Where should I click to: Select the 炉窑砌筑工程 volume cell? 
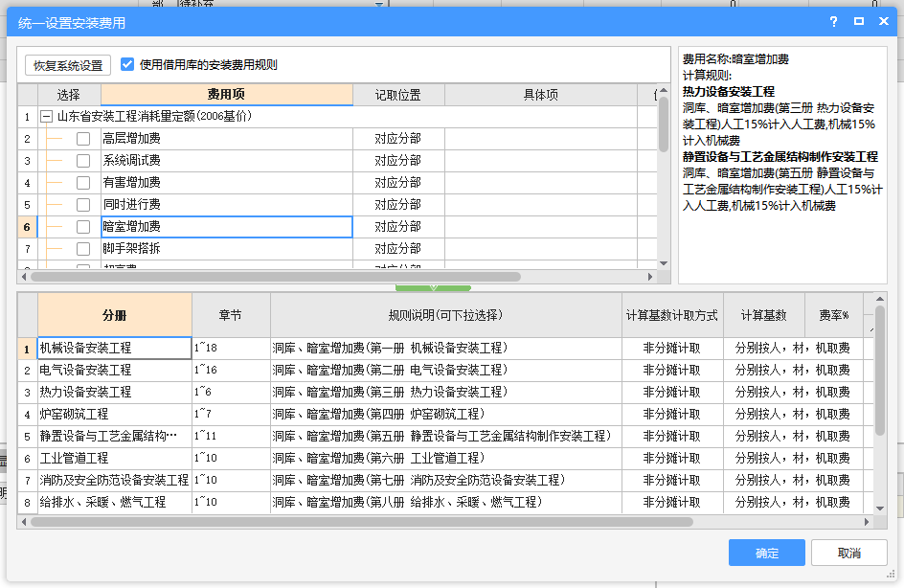tap(115, 414)
